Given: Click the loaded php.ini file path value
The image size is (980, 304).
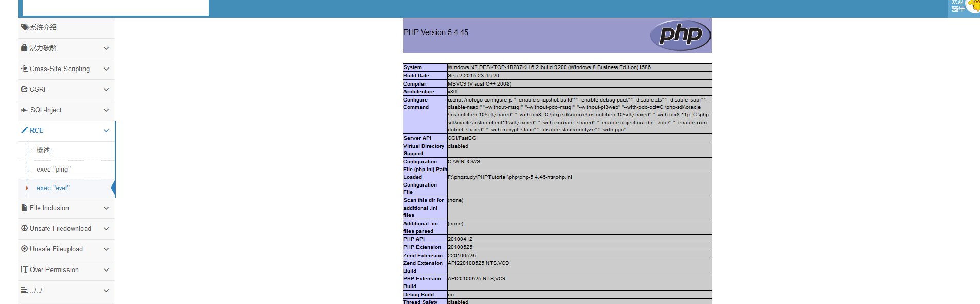Looking at the screenshot, I should [x=510, y=177].
